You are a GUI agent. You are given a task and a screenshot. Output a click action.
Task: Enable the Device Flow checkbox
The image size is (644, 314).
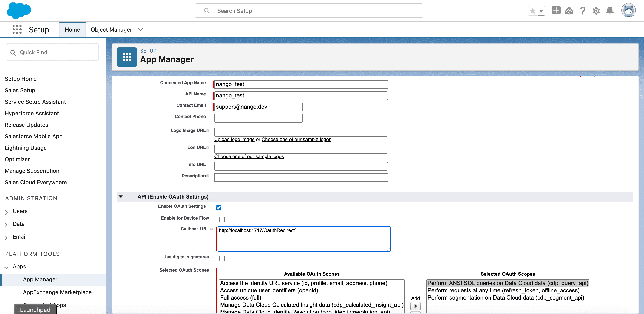pyautogui.click(x=222, y=219)
